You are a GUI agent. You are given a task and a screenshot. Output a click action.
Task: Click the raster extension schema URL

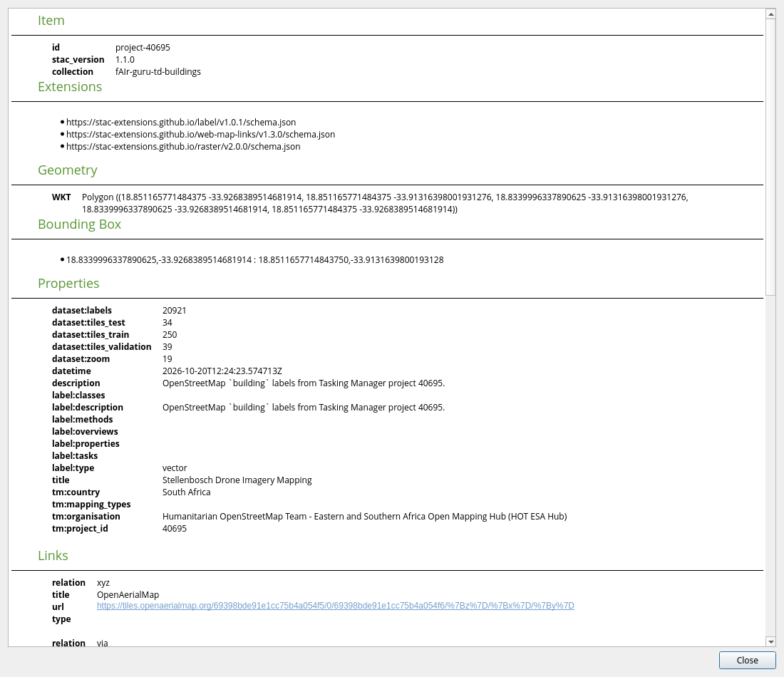click(x=183, y=147)
